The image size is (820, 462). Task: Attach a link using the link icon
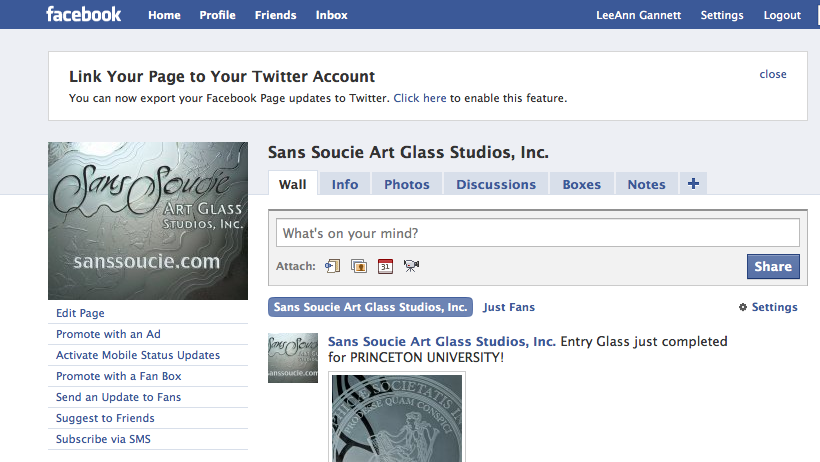click(x=333, y=266)
